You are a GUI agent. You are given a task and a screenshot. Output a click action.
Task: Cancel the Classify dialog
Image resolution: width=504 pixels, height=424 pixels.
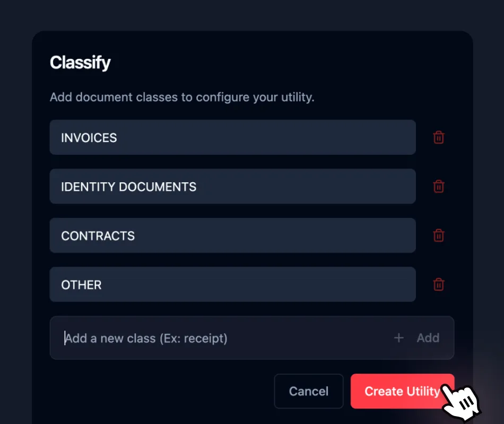click(308, 391)
